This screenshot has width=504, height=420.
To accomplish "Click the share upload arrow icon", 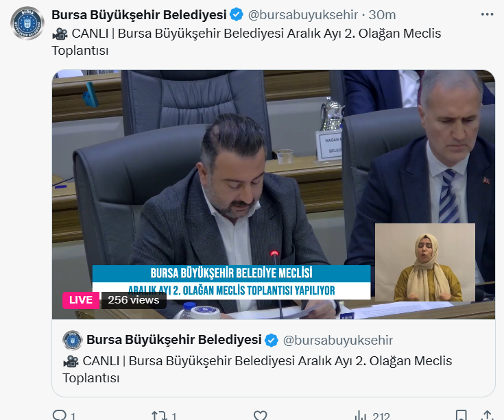I will [x=488, y=415].
